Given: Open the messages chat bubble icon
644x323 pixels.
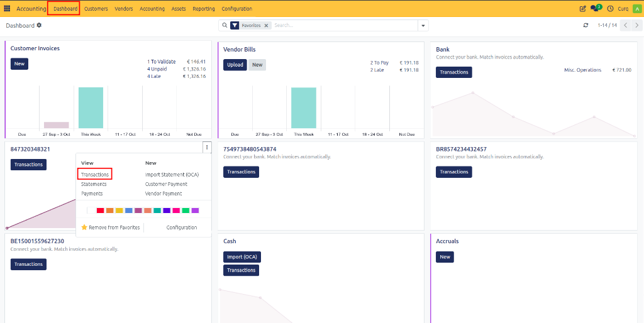Looking at the screenshot, I should (594, 8).
